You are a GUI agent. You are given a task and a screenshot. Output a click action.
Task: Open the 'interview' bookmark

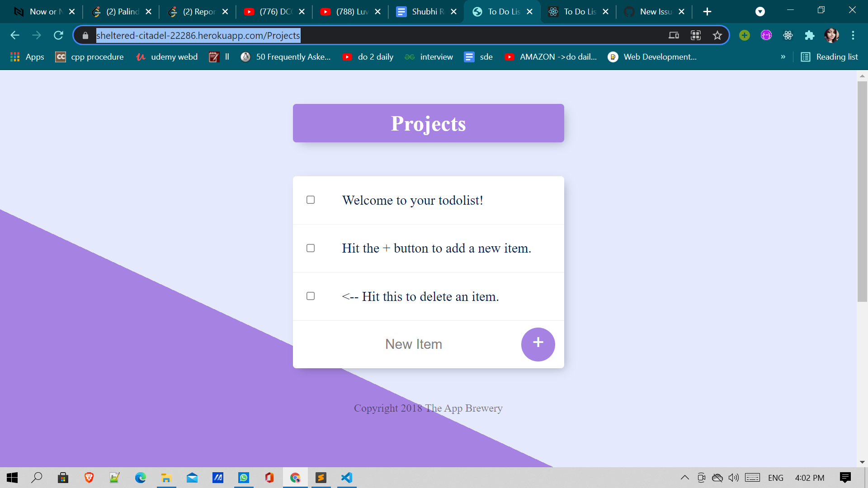click(429, 57)
